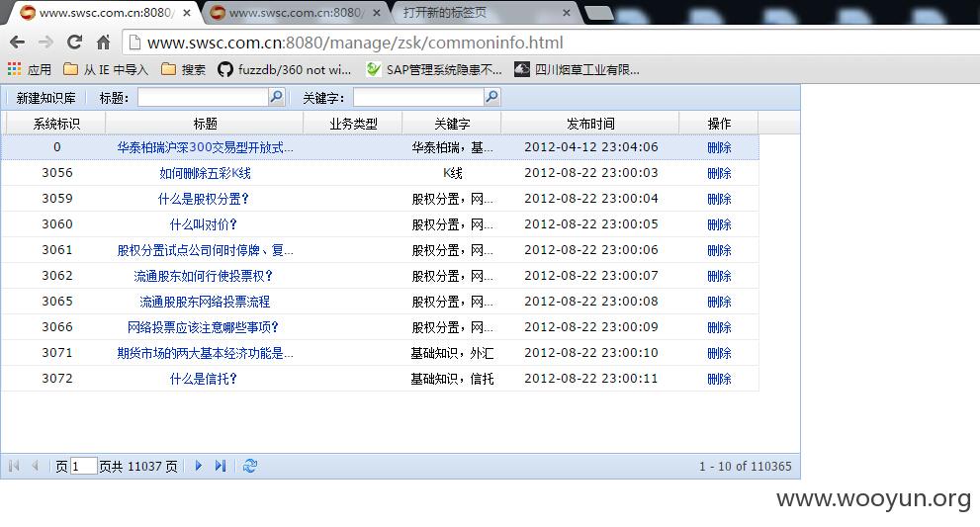This screenshot has height=527, width=980.
Task: Open a new tab with the new-tab button
Action: 598,13
